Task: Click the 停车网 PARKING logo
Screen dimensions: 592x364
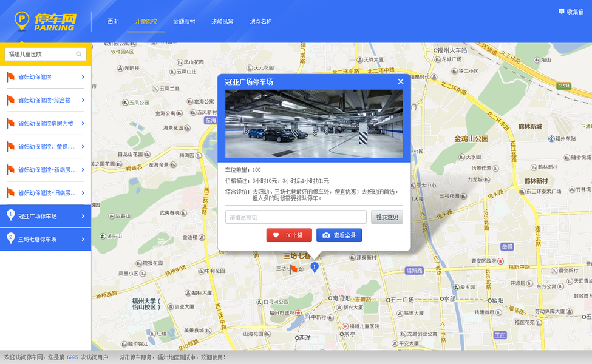Action: tap(46, 21)
